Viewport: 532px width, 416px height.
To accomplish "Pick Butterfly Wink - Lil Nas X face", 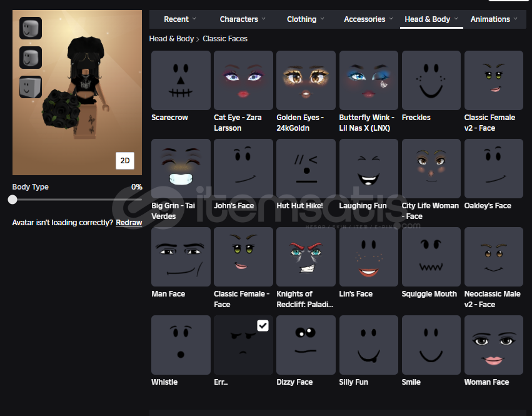I will pos(368,80).
